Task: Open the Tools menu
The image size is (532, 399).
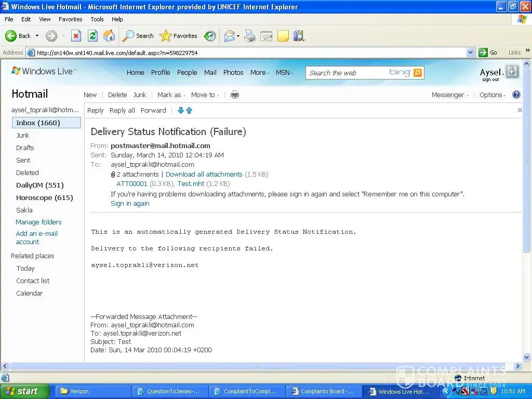Action: [x=97, y=19]
